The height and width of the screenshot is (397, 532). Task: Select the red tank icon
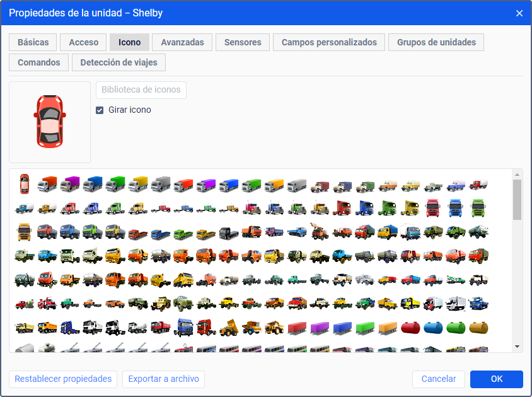410,328
